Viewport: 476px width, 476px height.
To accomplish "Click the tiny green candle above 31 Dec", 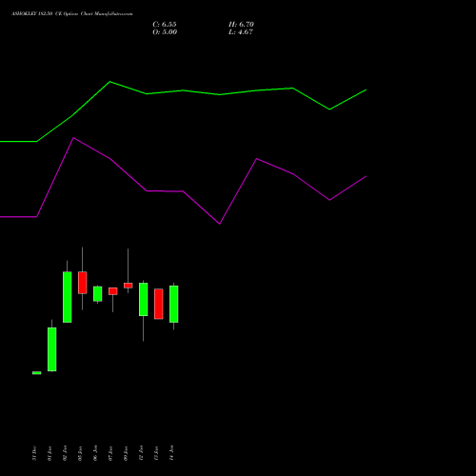I will click(x=37, y=373).
